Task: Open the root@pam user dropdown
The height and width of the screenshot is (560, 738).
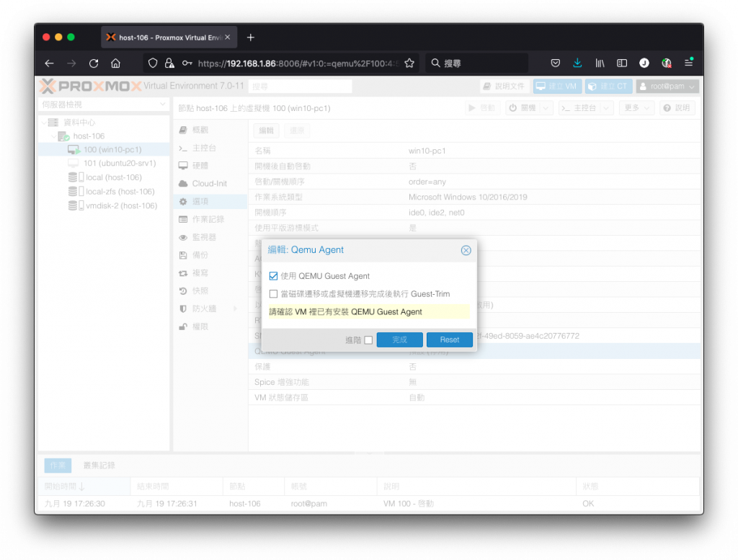Action: point(667,86)
